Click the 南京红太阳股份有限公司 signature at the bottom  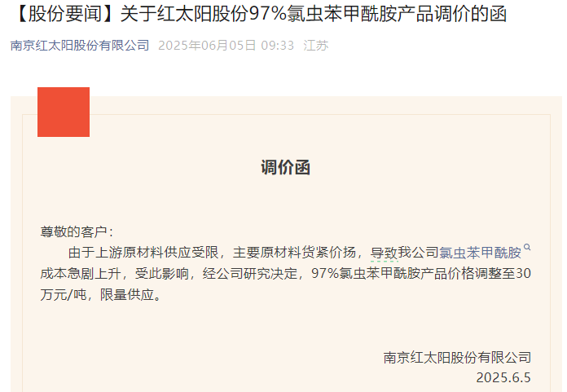(457, 358)
